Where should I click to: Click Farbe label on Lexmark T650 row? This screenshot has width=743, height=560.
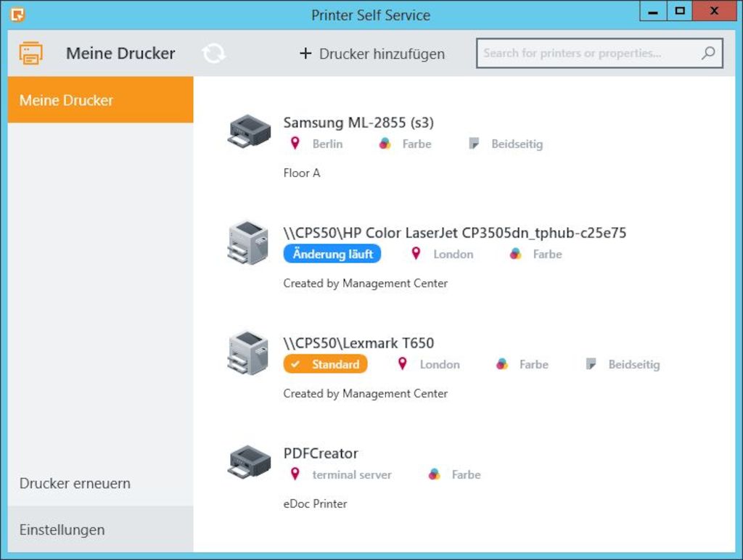[534, 365]
